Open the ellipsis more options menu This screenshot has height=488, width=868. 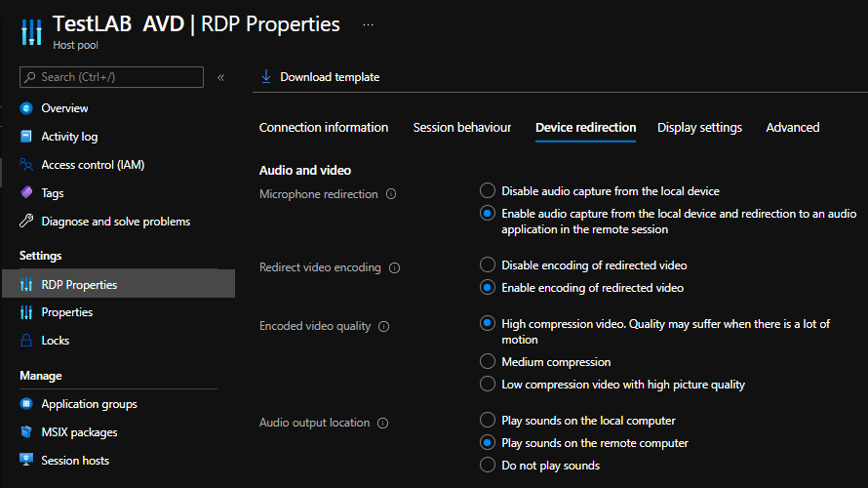pos(368,25)
